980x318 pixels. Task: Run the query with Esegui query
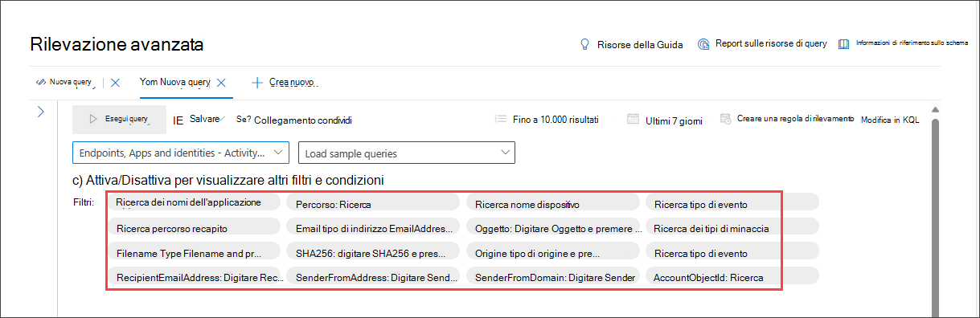(x=119, y=119)
